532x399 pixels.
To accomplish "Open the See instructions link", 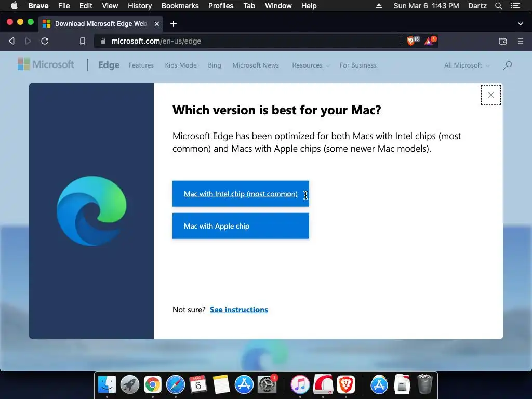I will click(x=239, y=310).
